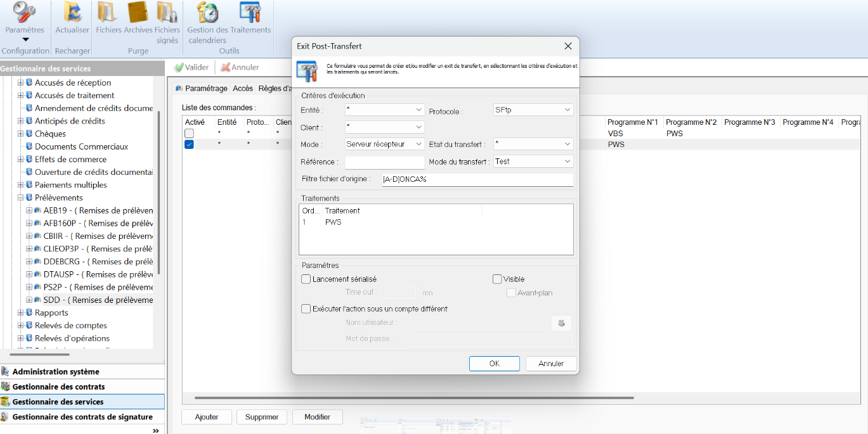Click the Filtre fichier d'origine field
Viewport: 868px width, 434px height.
pos(476,179)
